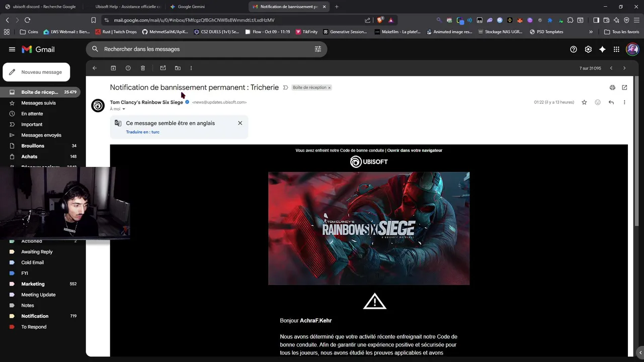Remove the Boîte de réception label
Viewport: 644px width, 362px height.
pos(330,87)
